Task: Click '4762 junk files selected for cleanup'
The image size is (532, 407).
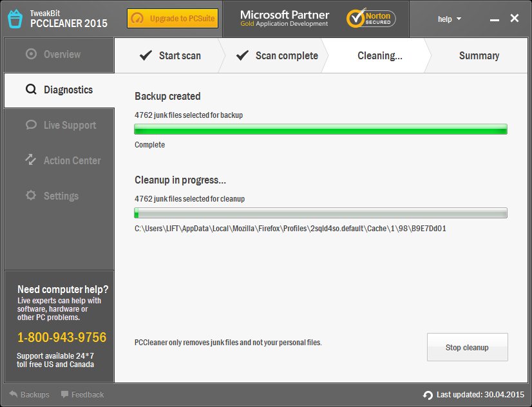Action: pyautogui.click(x=189, y=199)
